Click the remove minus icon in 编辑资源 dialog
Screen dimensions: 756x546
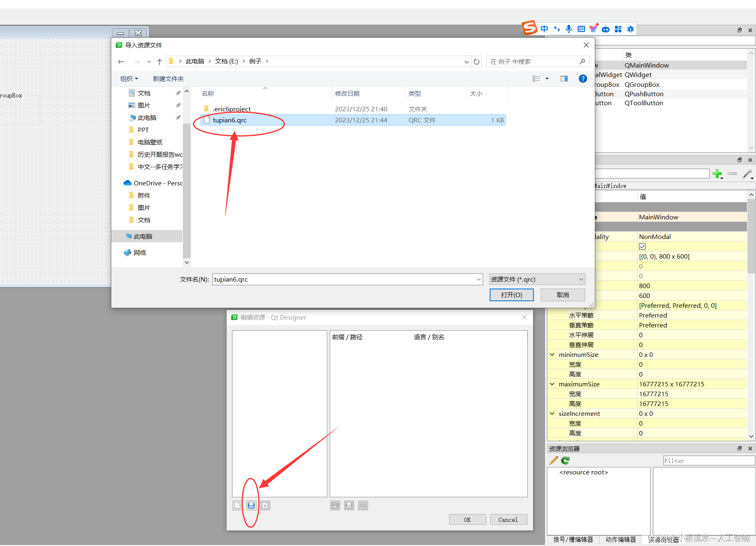point(363,505)
